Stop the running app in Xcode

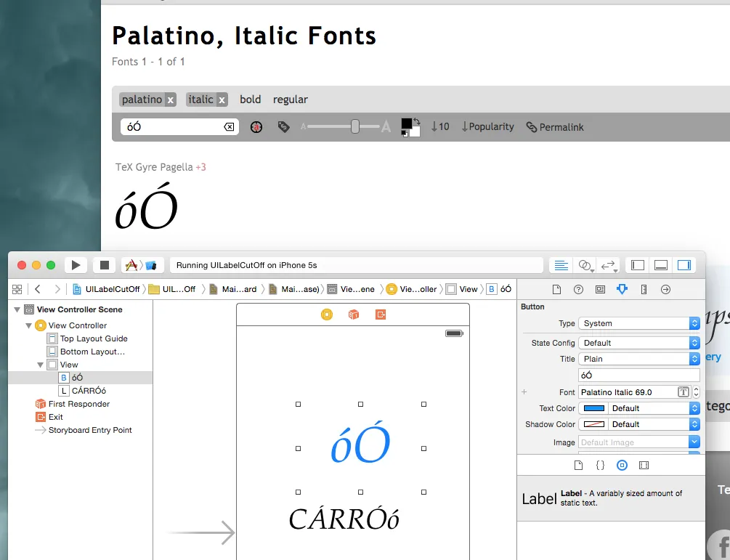[105, 265]
